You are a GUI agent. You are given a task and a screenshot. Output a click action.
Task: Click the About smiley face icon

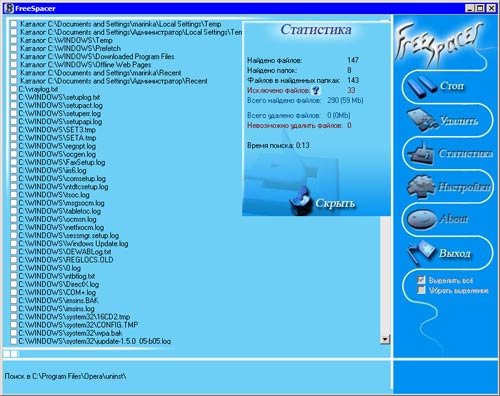421,219
